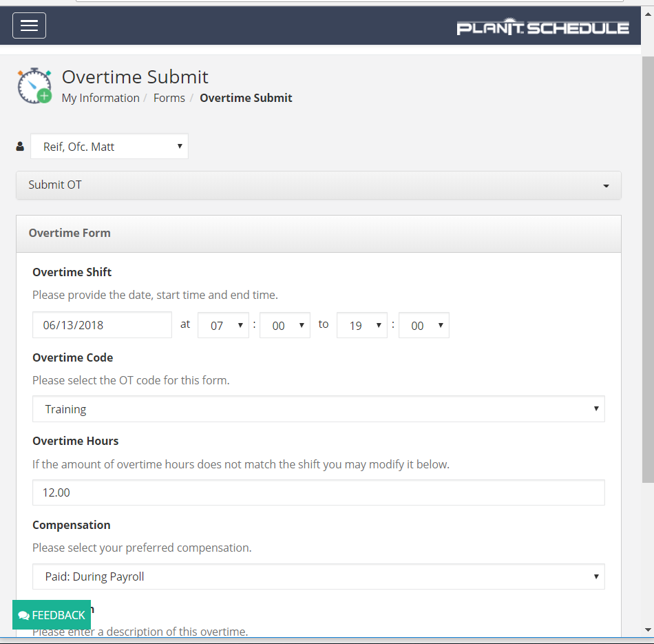
Task: Click the Overtime Hours heading
Action: [76, 442]
